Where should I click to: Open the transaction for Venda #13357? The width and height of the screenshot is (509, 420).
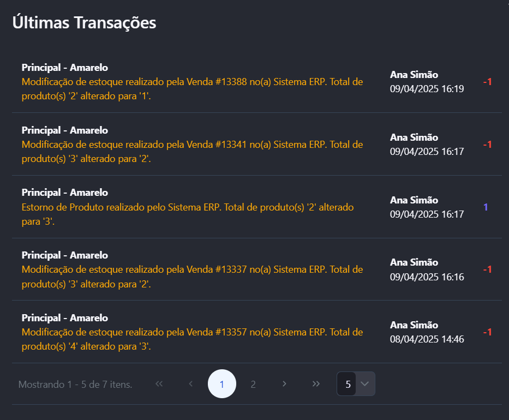point(192,332)
